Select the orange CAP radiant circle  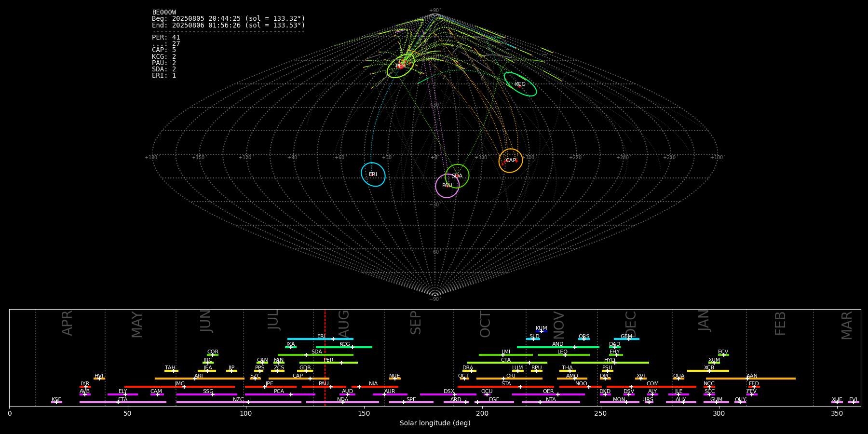click(511, 161)
